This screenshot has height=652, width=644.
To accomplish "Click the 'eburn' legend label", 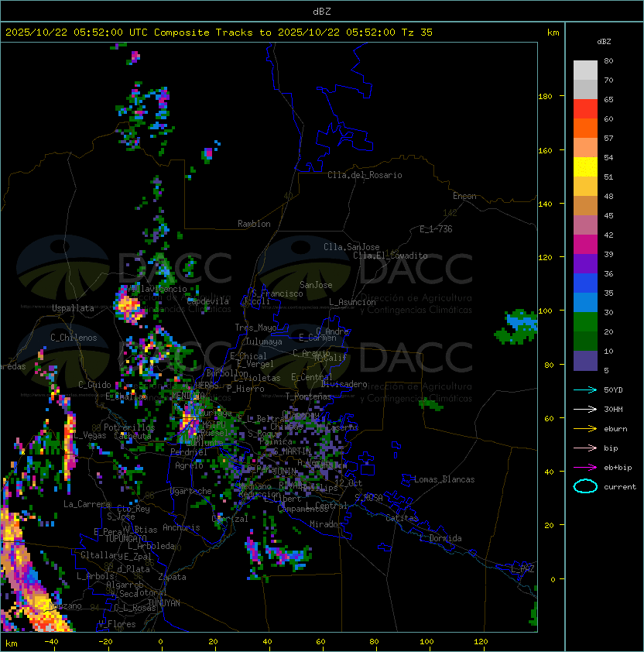I will point(615,429).
